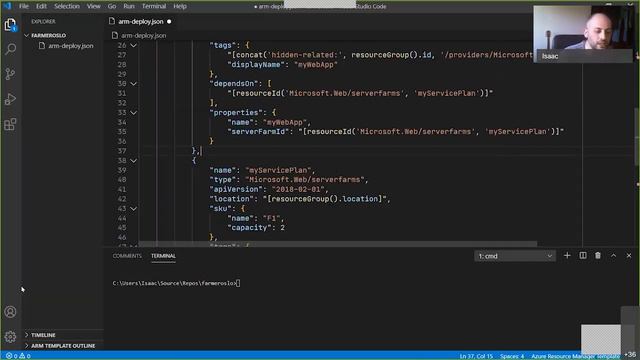Click the errors and warnings status icon
The width and height of the screenshot is (640, 360).
tap(18, 356)
